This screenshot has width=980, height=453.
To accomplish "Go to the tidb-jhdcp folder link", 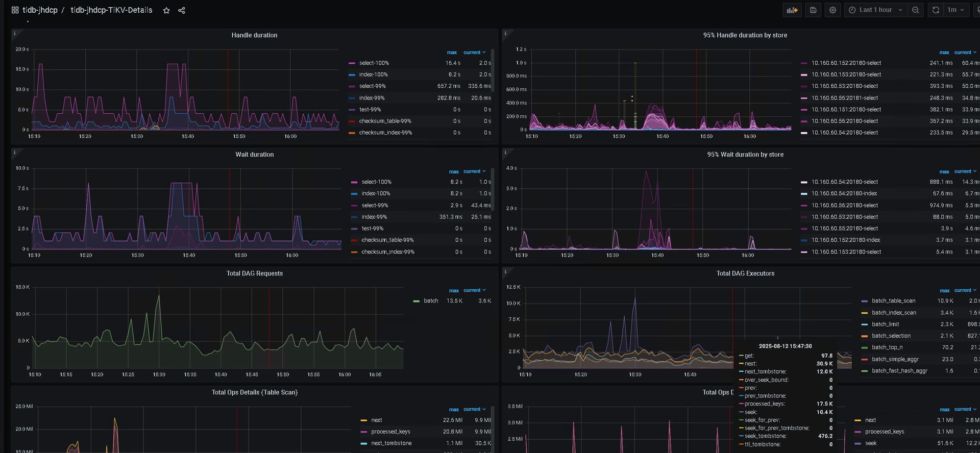I will coord(40,10).
